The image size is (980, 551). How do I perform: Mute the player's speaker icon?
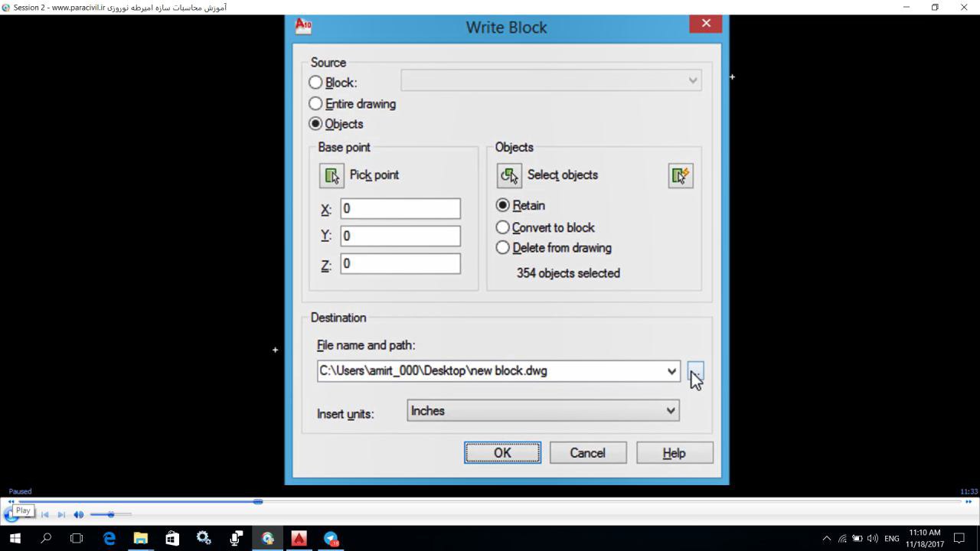[x=78, y=514]
